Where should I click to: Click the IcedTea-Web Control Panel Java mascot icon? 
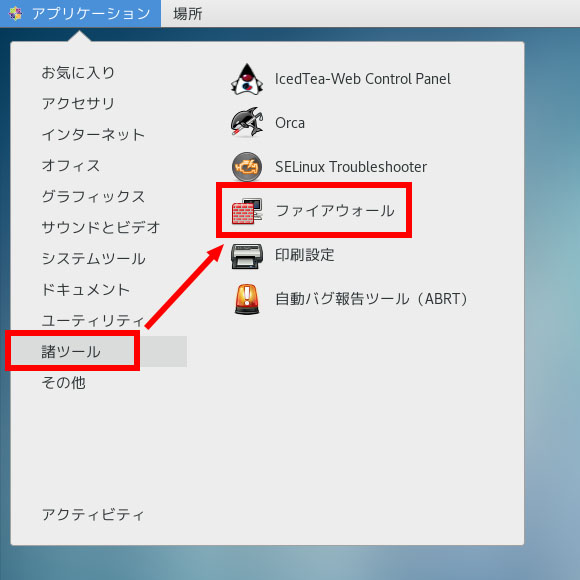(x=247, y=79)
